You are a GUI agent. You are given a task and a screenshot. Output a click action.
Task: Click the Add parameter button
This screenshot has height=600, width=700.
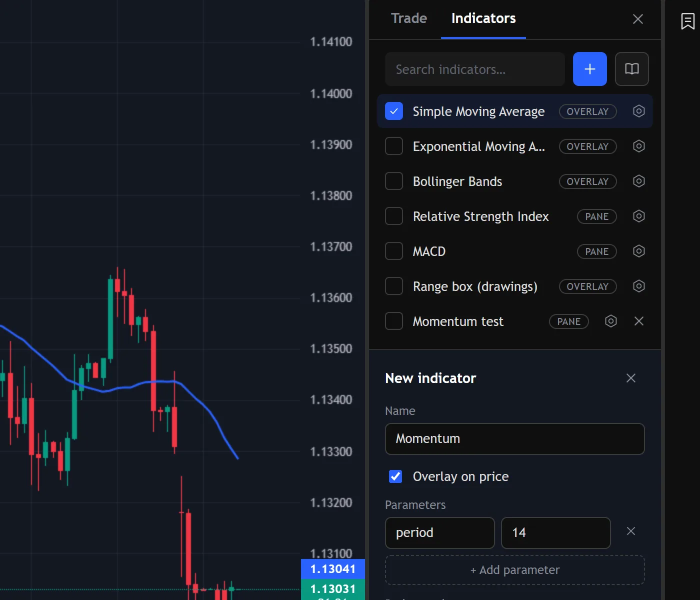coord(514,570)
